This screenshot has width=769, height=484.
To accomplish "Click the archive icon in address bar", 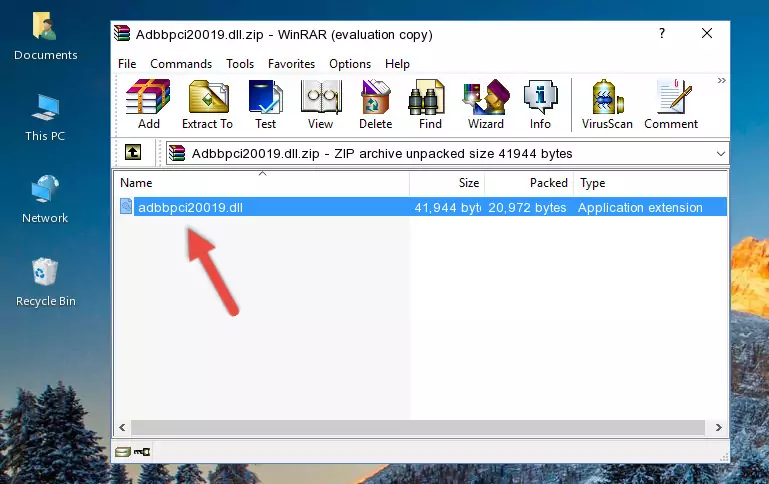I will pyautogui.click(x=177, y=153).
